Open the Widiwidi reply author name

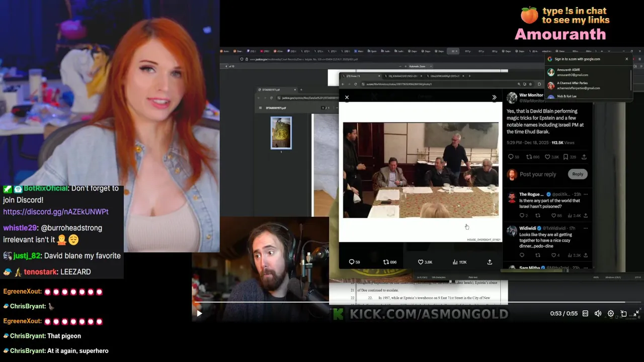[528, 228]
